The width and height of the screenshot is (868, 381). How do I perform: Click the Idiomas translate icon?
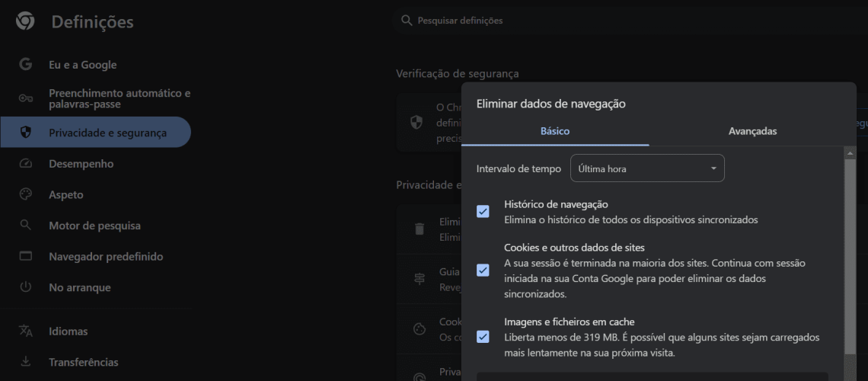tap(25, 331)
